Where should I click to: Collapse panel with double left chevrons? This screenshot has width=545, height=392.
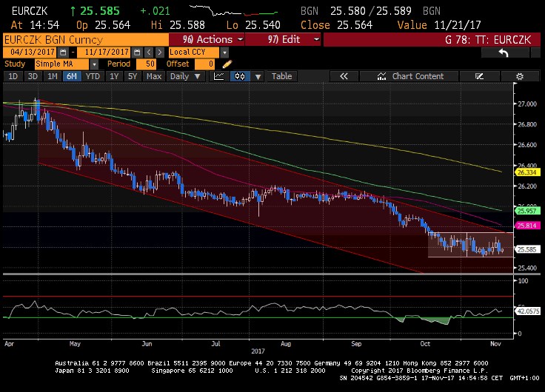click(344, 76)
